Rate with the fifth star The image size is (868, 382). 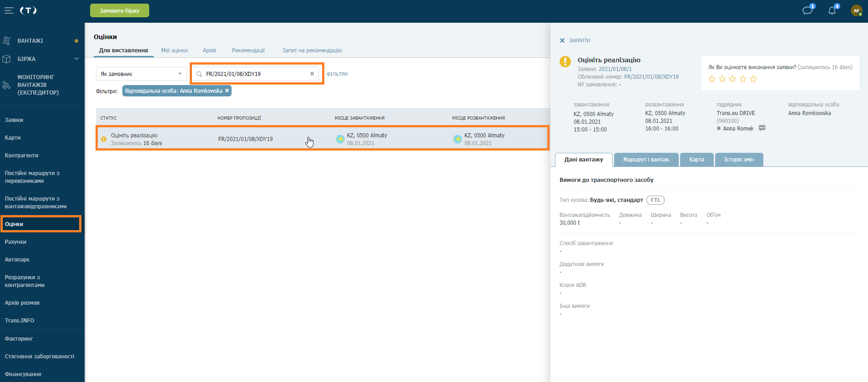point(753,79)
